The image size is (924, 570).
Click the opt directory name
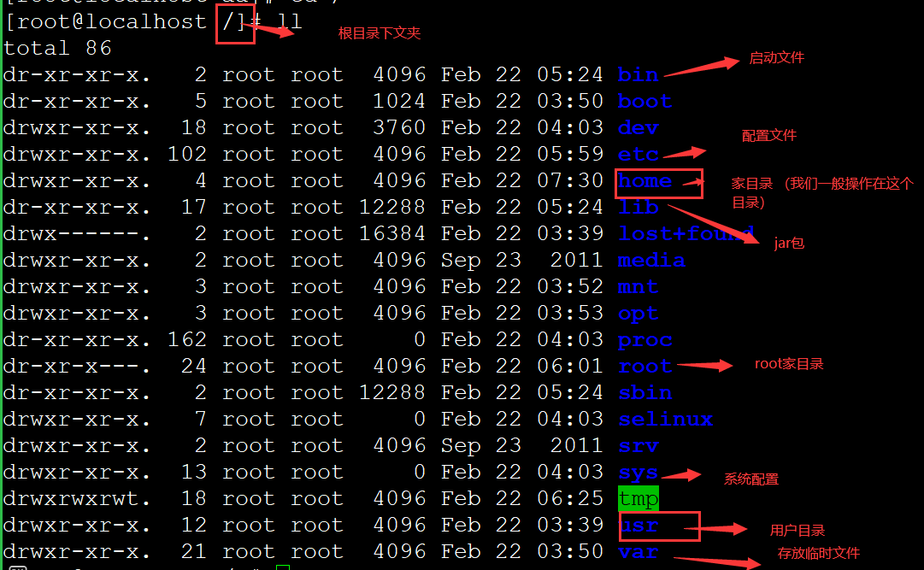(638, 313)
